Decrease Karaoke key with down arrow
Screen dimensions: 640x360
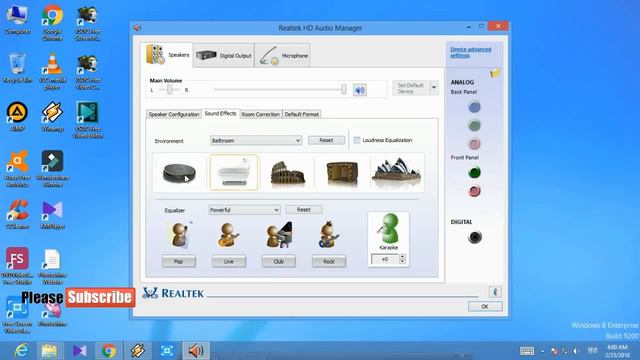click(x=402, y=262)
